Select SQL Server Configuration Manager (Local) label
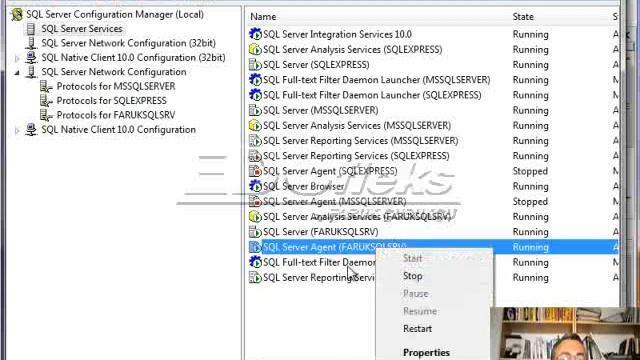The image size is (640, 360). coord(115,14)
